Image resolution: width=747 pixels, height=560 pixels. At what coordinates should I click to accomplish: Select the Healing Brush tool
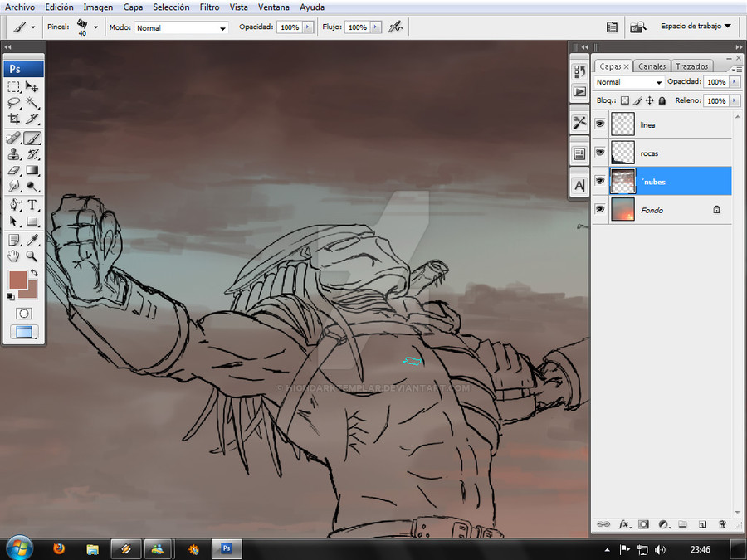point(14,139)
